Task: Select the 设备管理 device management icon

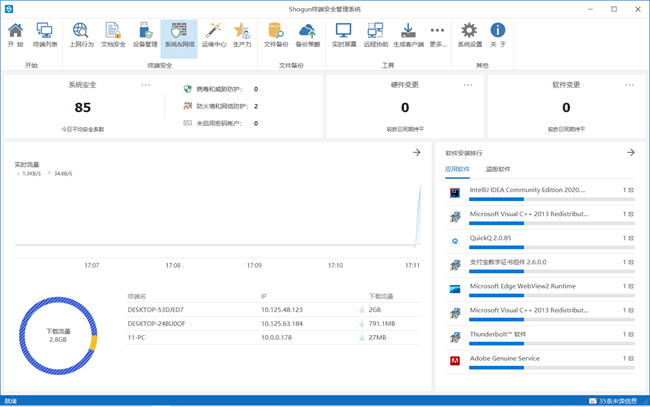Action: point(145,36)
